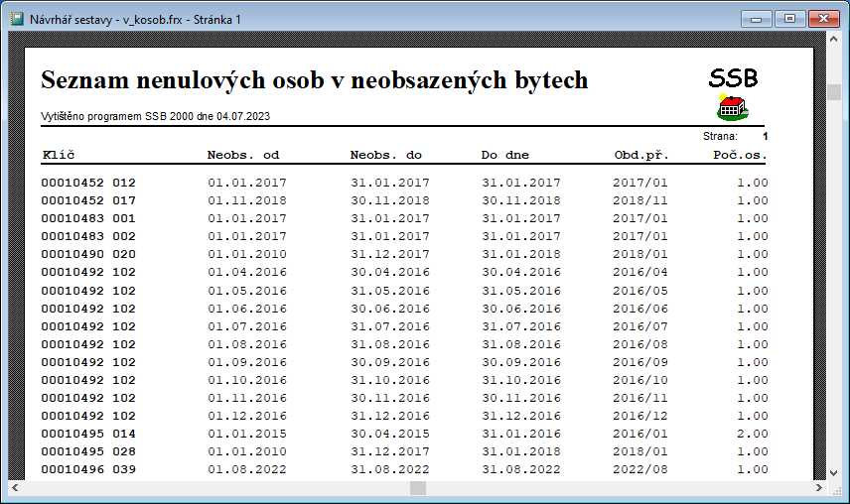850x504 pixels.
Task: Click the 'Neobs. od' column header
Action: coord(243,155)
